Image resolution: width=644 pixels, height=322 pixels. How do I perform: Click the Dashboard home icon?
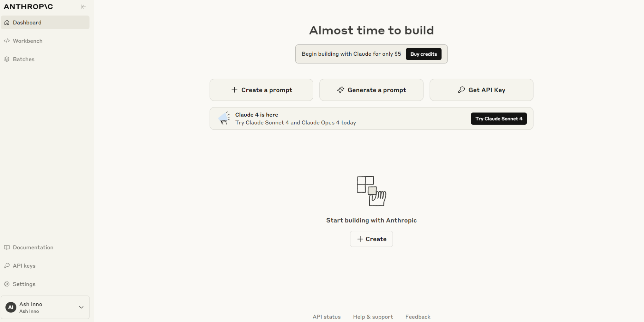point(7,23)
